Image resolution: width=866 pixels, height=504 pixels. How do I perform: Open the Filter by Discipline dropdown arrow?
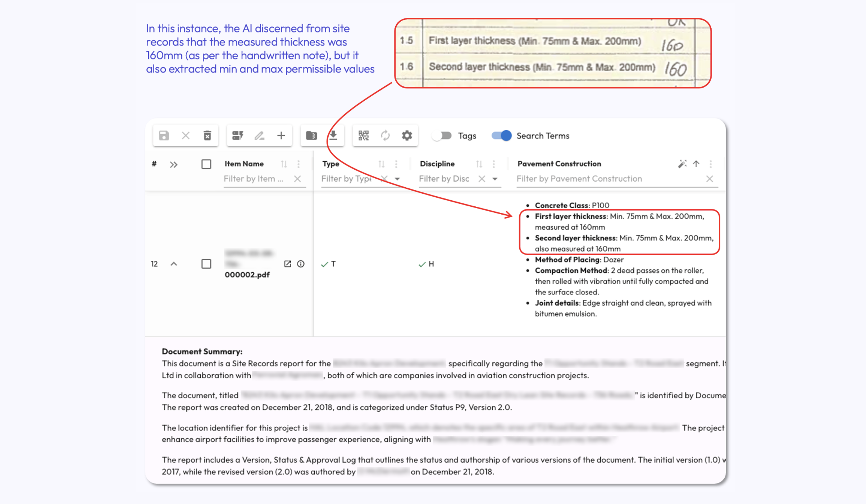click(495, 179)
